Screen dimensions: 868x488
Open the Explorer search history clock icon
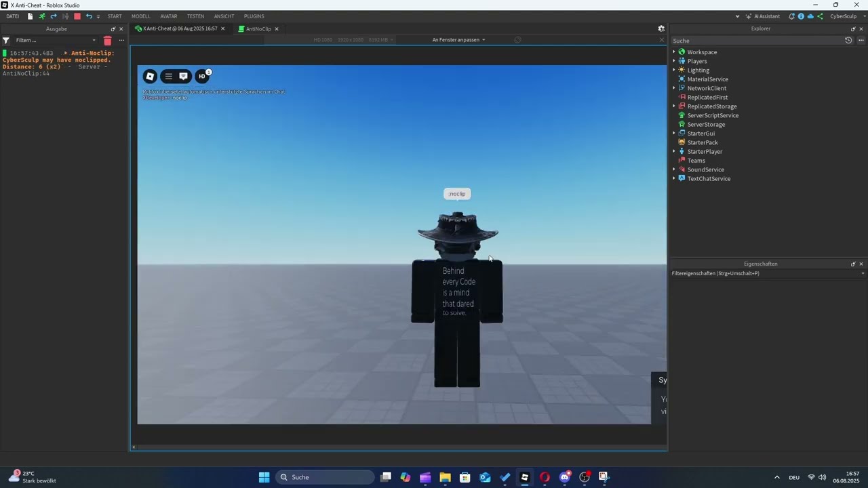848,41
